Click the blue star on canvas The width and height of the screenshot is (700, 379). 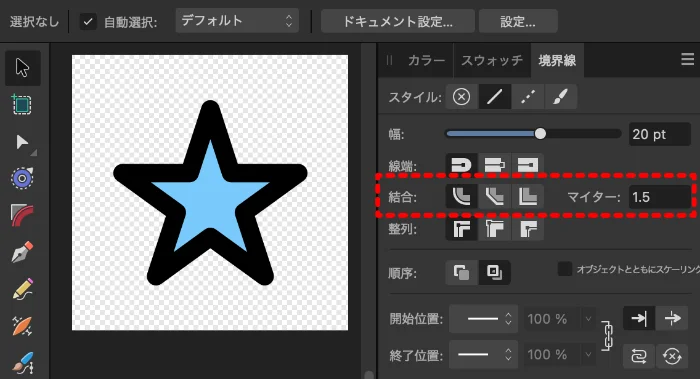210,193
